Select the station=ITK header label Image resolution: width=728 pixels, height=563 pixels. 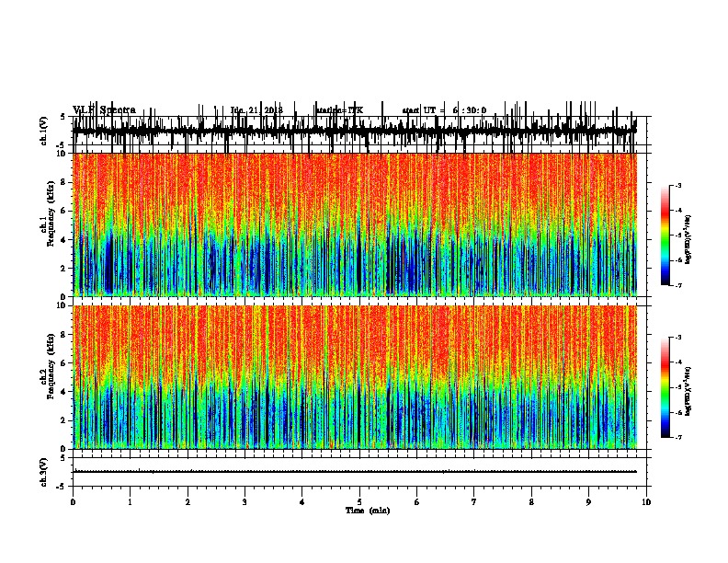(340, 110)
